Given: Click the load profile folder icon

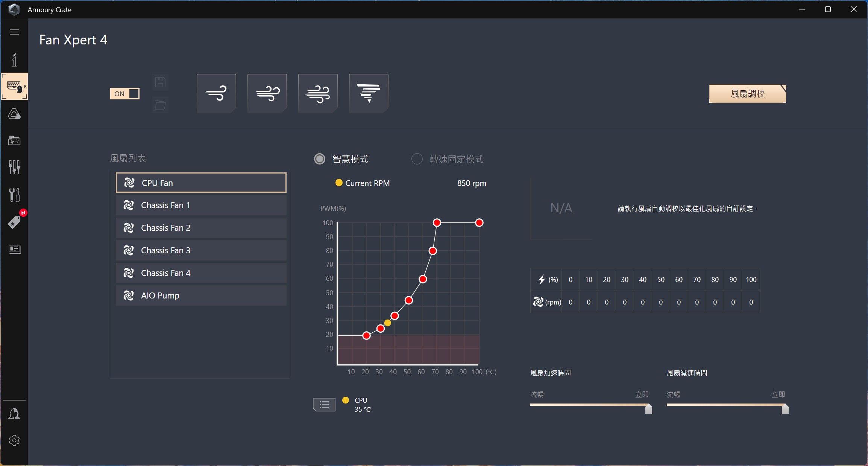Looking at the screenshot, I should (160, 105).
